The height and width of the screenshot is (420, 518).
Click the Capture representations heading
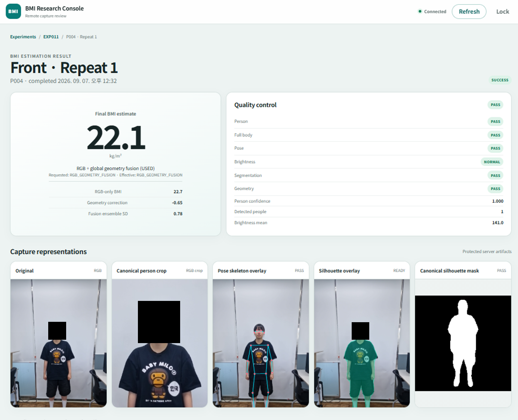49,252
